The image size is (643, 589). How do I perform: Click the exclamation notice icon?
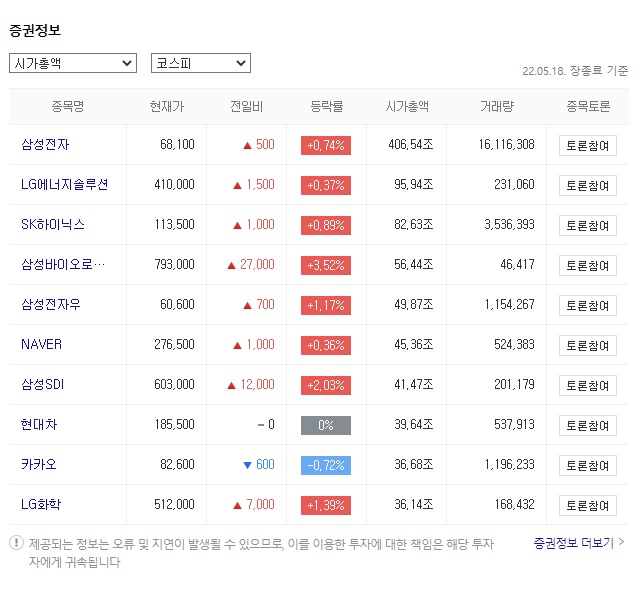[16, 543]
